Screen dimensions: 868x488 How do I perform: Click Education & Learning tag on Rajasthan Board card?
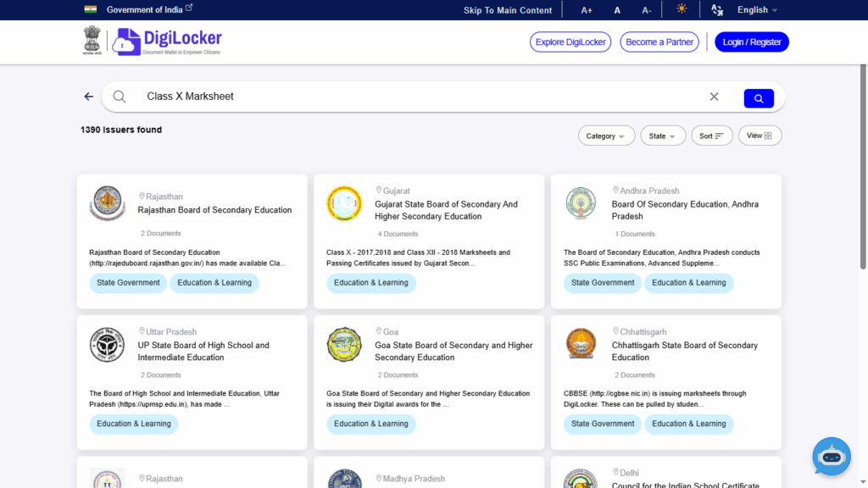coord(214,283)
